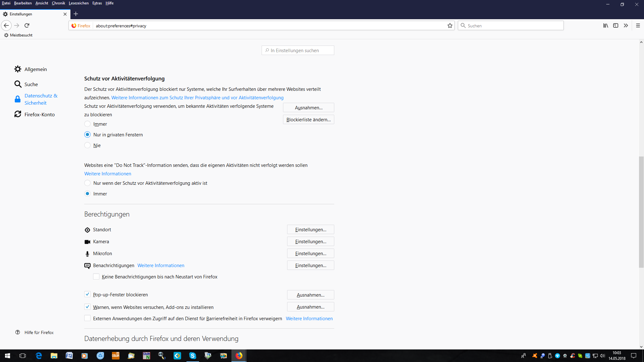The height and width of the screenshot is (362, 644).
Task: Click 'Blockierliste ändern...' button
Action: [308, 119]
